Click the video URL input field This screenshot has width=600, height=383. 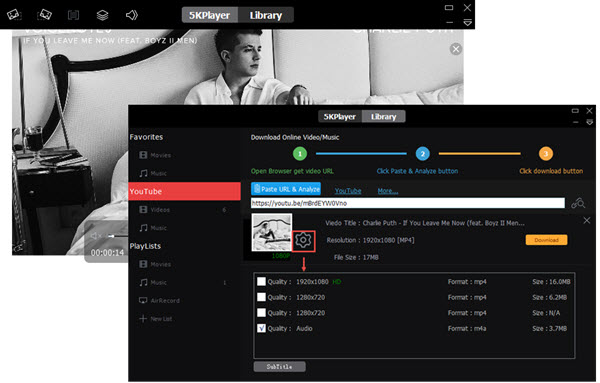tap(408, 203)
